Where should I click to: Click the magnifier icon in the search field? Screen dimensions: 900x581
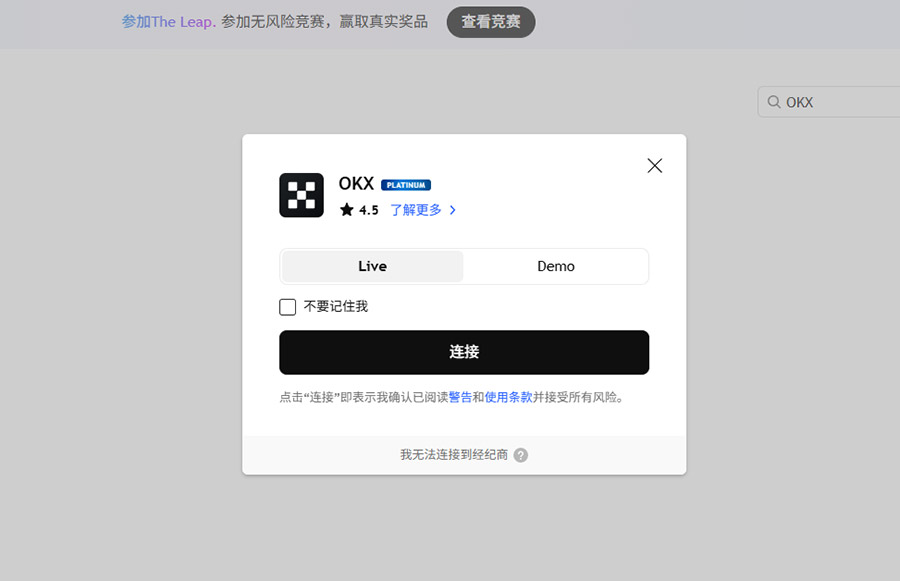point(774,102)
